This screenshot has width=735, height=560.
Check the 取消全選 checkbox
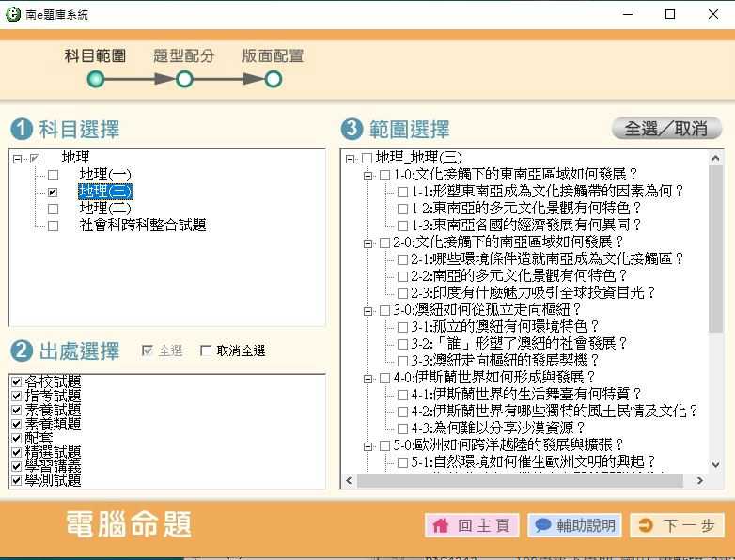click(x=205, y=350)
